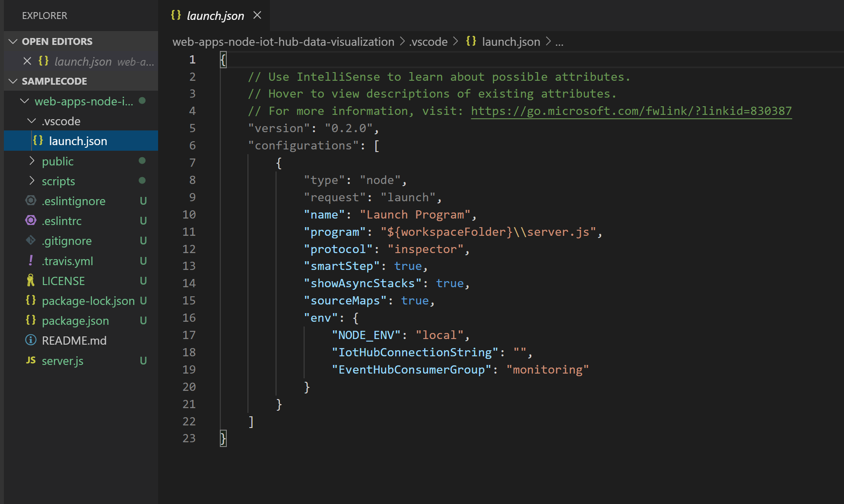The width and height of the screenshot is (844, 504).
Task: Click the key icon beside LICENSE
Action: click(30, 280)
